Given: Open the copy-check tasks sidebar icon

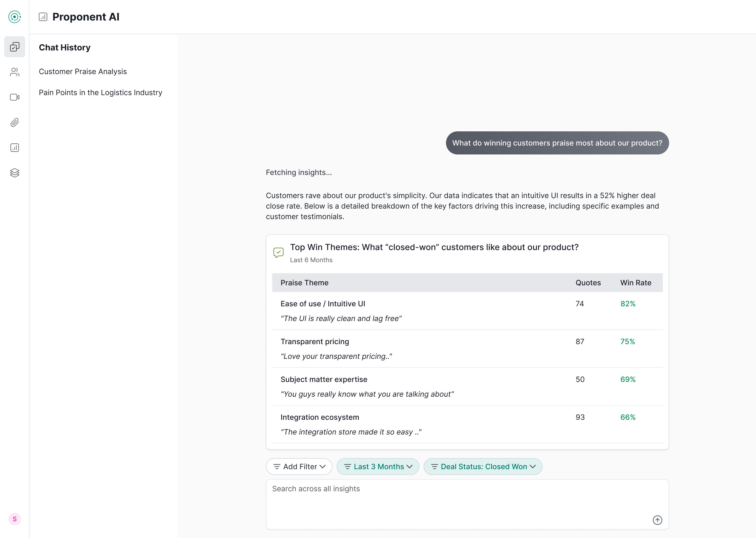Looking at the screenshot, I should click(14, 47).
